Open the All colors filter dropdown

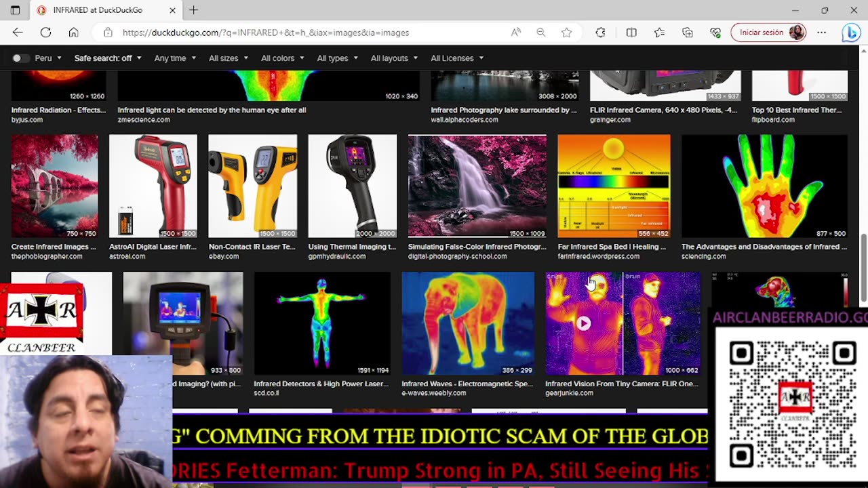[x=283, y=58]
